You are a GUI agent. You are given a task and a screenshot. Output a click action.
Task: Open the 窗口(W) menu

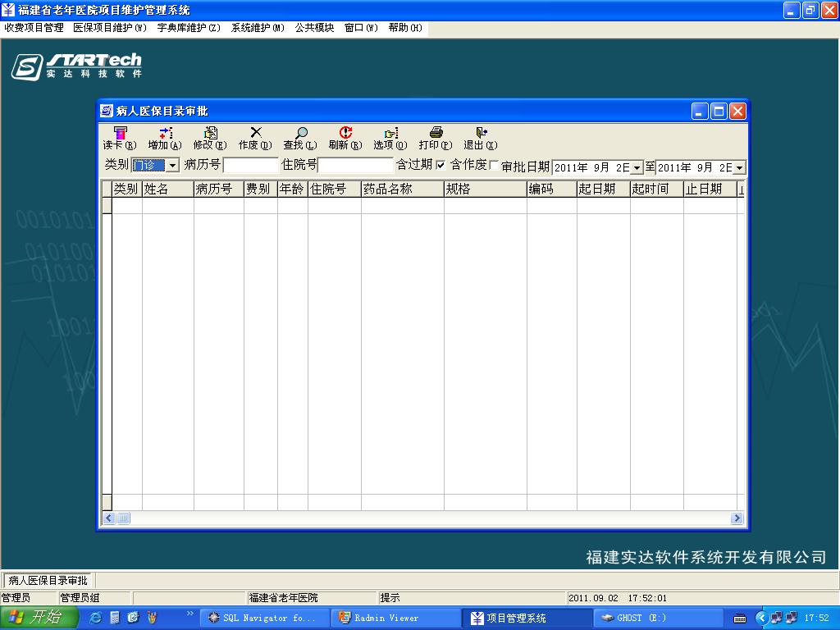pos(361,28)
